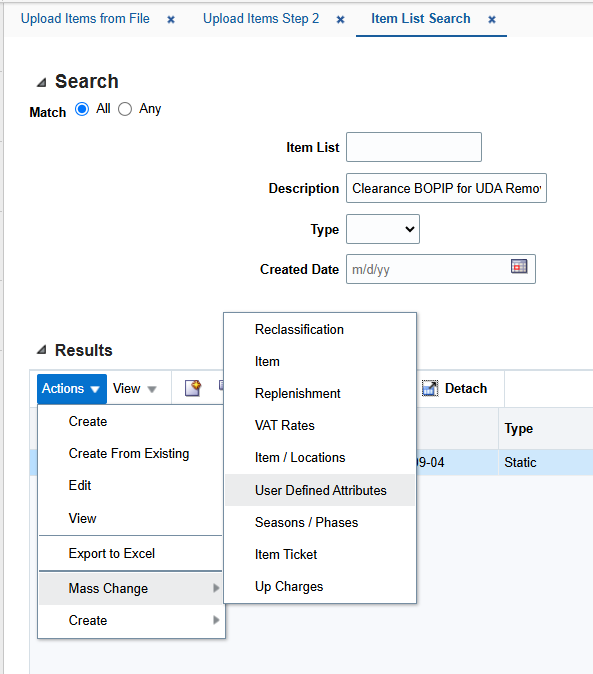
Task: Select Item Ticket mass change option
Action: click(x=320, y=555)
